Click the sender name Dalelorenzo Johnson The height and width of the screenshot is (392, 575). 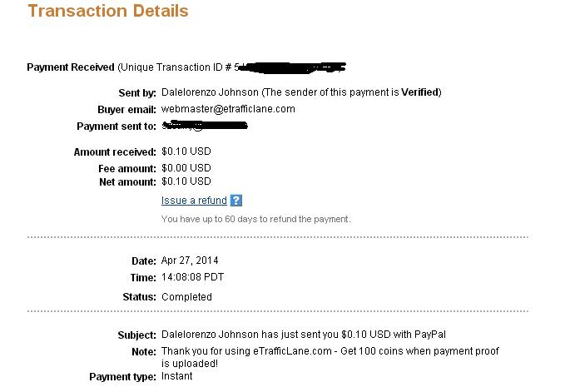coord(210,92)
